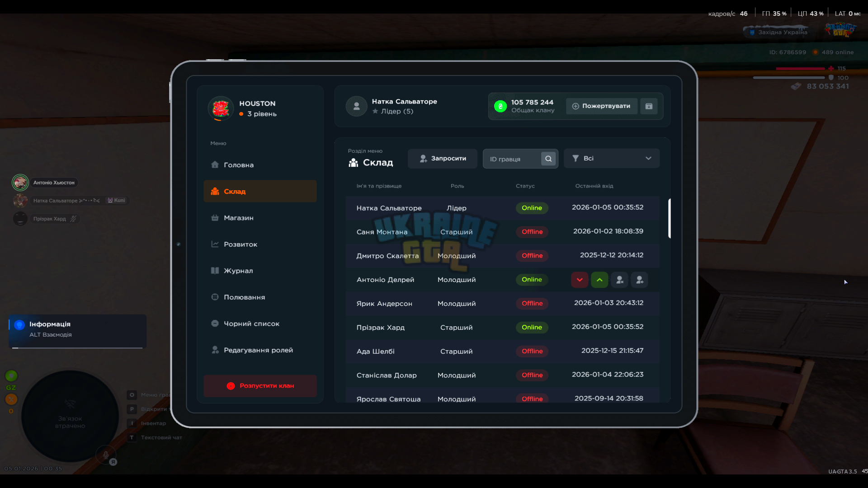Click money amount 83 053 341 in HUD
This screenshot has height=488, width=868.
[828, 86]
